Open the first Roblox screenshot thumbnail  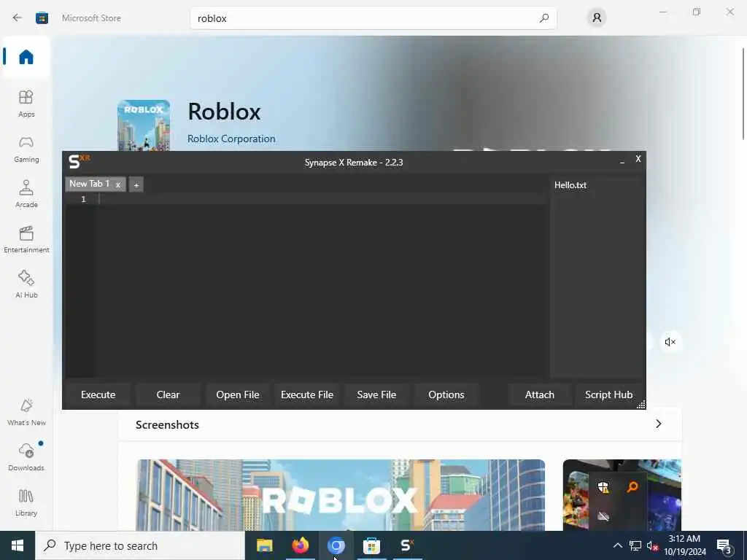point(341,495)
